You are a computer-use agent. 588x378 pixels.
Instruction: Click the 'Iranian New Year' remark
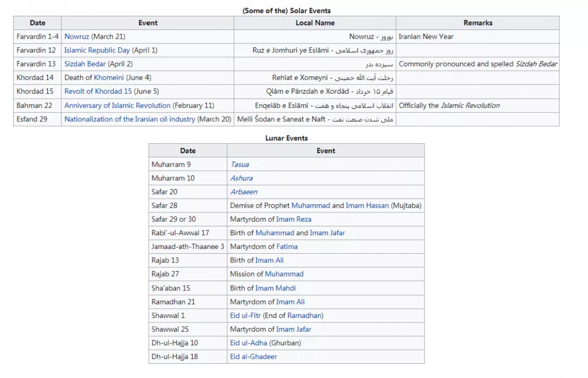(426, 36)
